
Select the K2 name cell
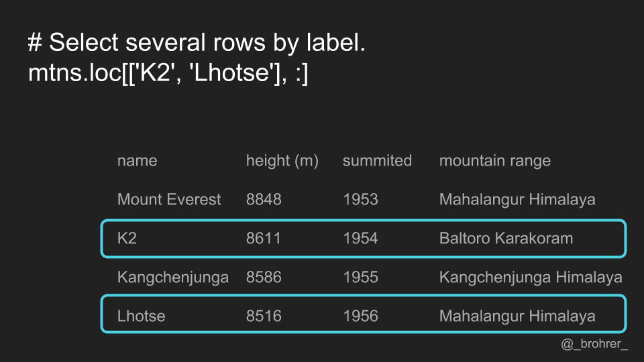(127, 239)
